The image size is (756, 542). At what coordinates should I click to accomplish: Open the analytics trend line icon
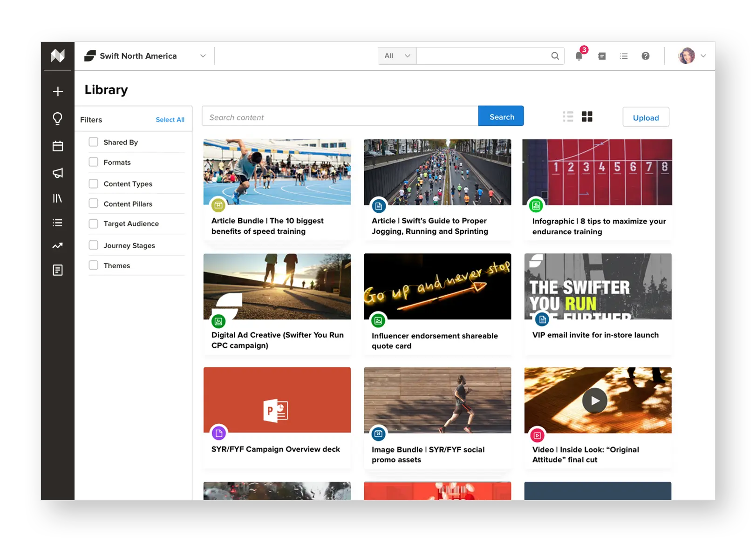(x=58, y=245)
